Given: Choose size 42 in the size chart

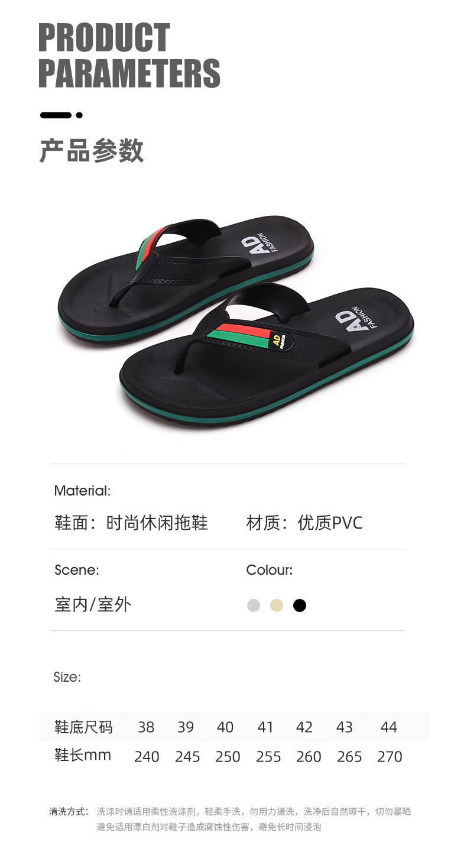Looking at the screenshot, I should click(304, 727).
